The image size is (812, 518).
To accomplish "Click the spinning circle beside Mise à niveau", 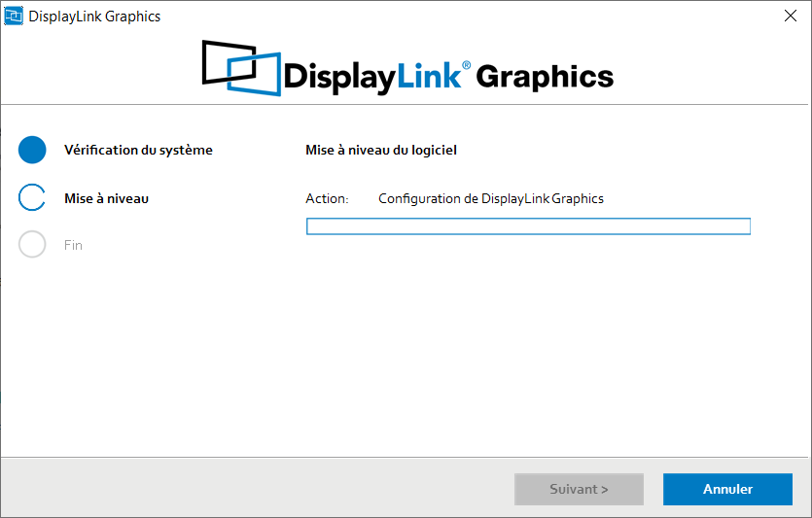I will tap(32, 197).
